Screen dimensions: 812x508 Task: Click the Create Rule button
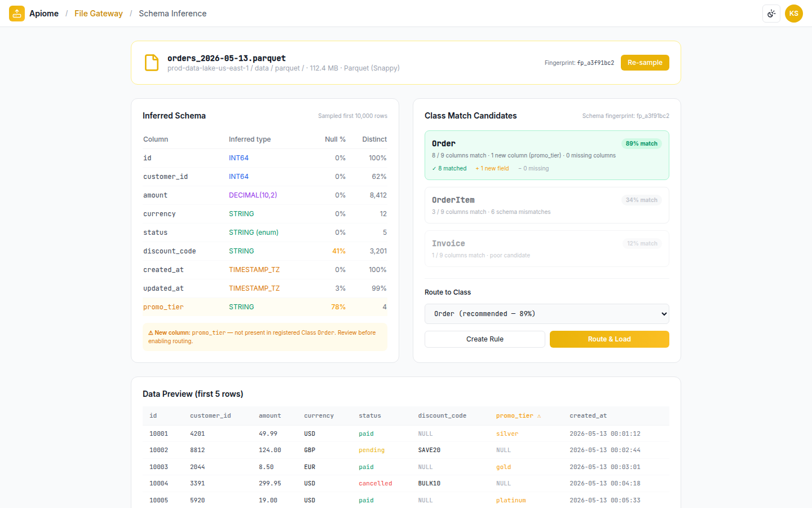coord(485,339)
